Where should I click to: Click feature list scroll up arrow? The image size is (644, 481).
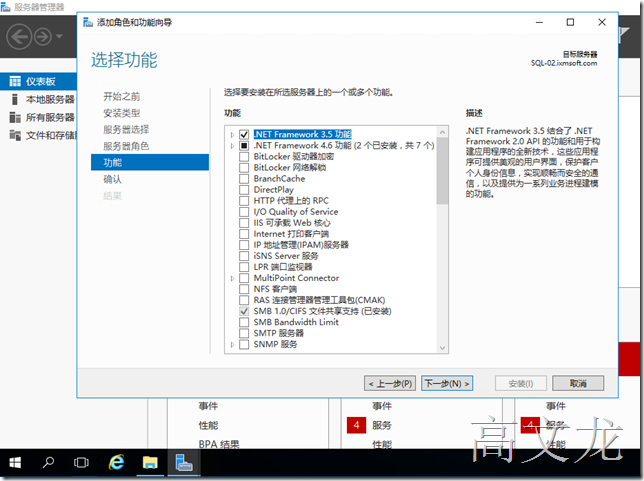pyautogui.click(x=442, y=132)
